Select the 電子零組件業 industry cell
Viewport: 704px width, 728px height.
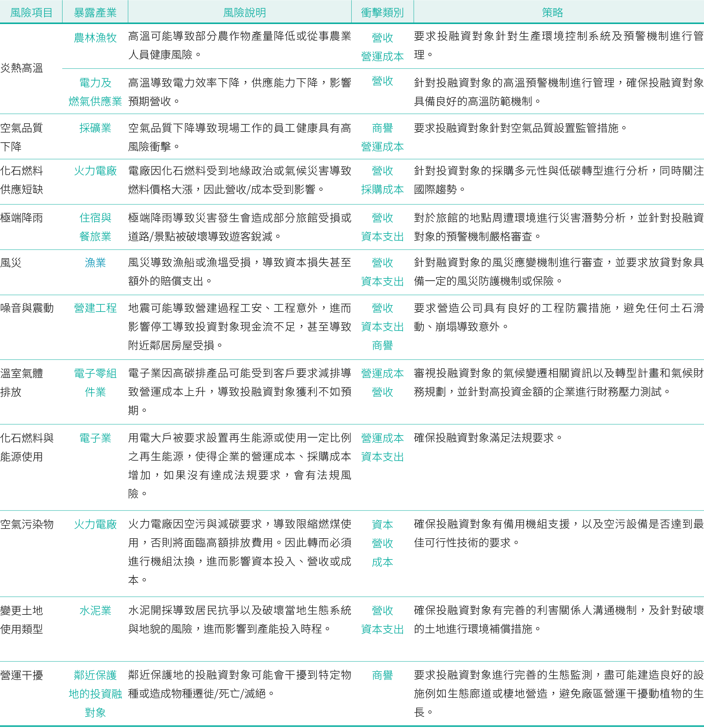click(x=95, y=383)
